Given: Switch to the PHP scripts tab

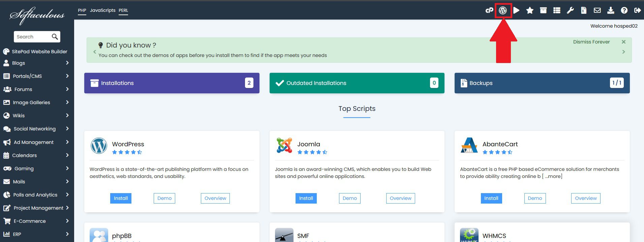Looking at the screenshot, I should (82, 10).
